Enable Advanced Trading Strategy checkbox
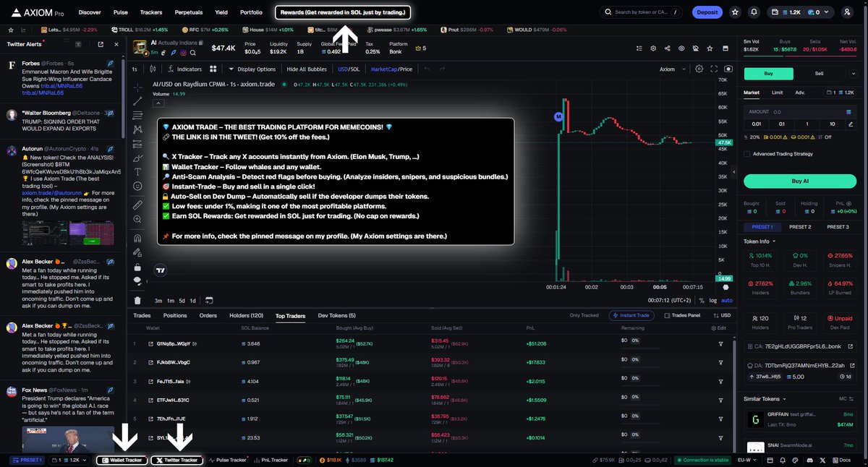This screenshot has width=868, height=467. click(747, 153)
